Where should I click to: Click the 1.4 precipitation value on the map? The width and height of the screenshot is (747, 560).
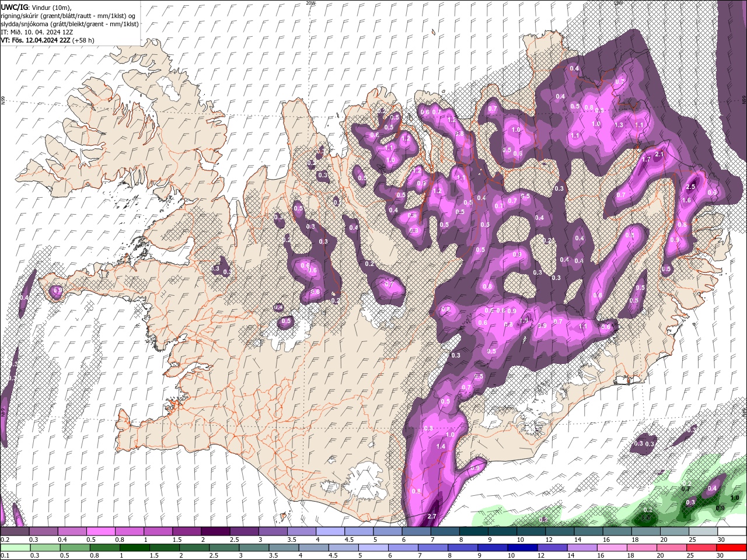coord(441,446)
